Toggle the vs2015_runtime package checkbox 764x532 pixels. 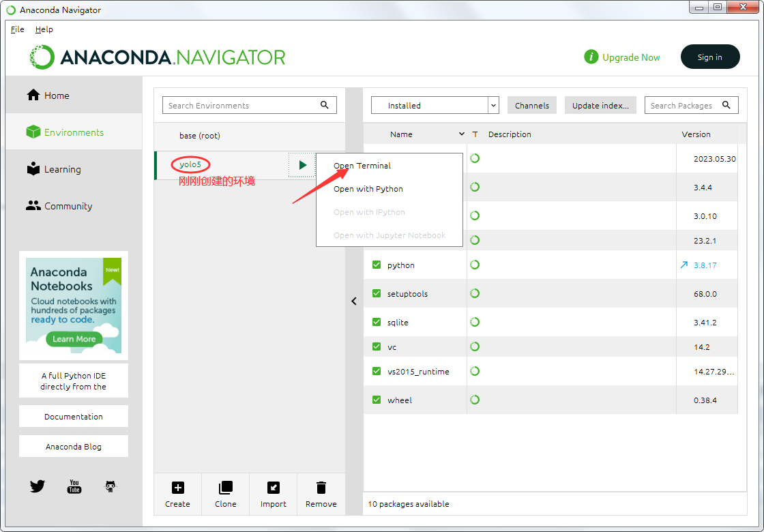(377, 371)
